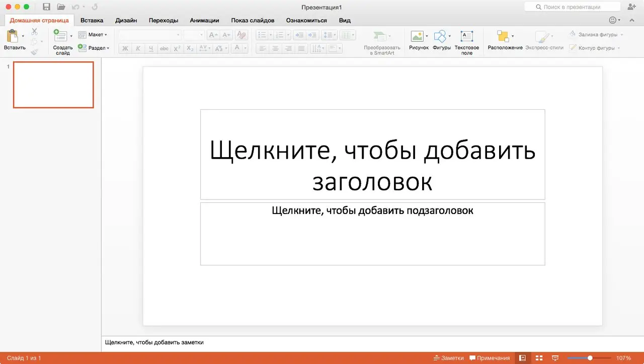The width and height of the screenshot is (644, 364).
Task: Click the Open folder icon in title bar
Action: coord(61,7)
